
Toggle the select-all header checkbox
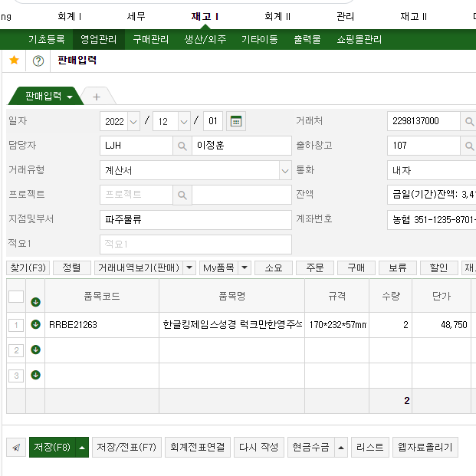[x=16, y=297]
